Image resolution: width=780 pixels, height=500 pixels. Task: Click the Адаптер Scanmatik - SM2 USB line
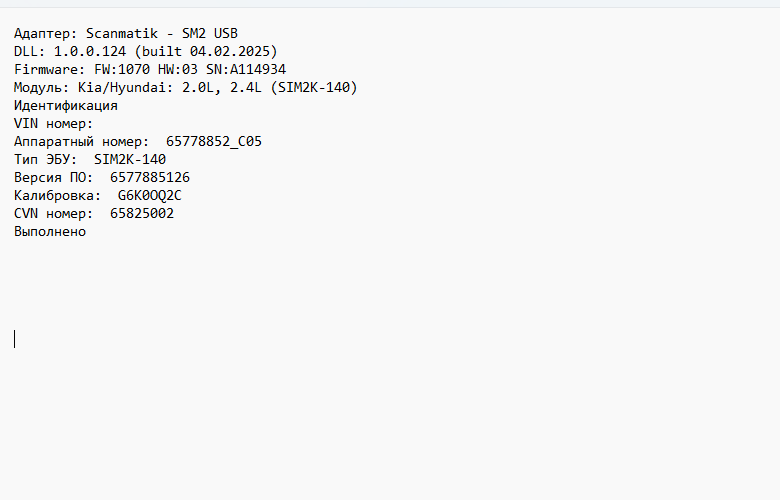coord(126,34)
